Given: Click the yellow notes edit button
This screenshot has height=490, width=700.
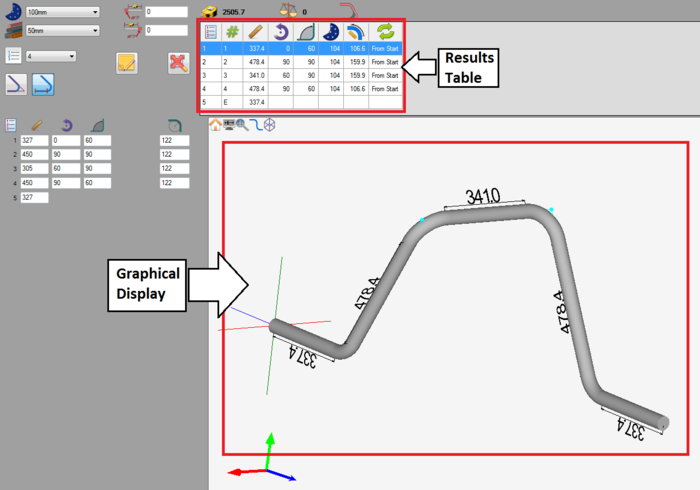Looking at the screenshot, I should (127, 63).
